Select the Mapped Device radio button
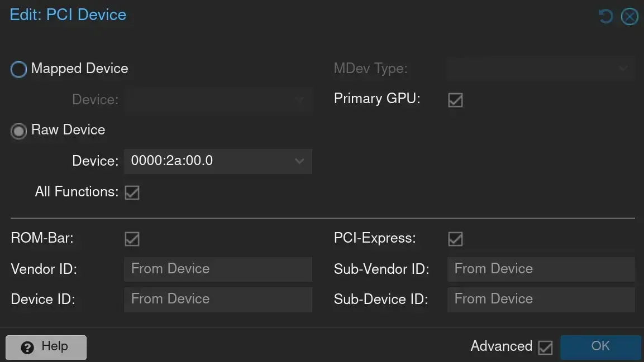 [x=18, y=69]
